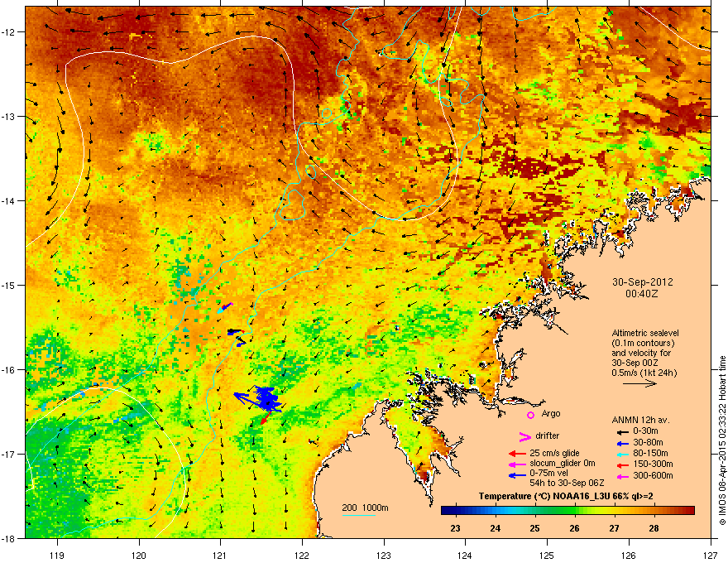Click the cyan arrow for ANMN 80-150m depth
728x563 pixels.
pos(622,454)
